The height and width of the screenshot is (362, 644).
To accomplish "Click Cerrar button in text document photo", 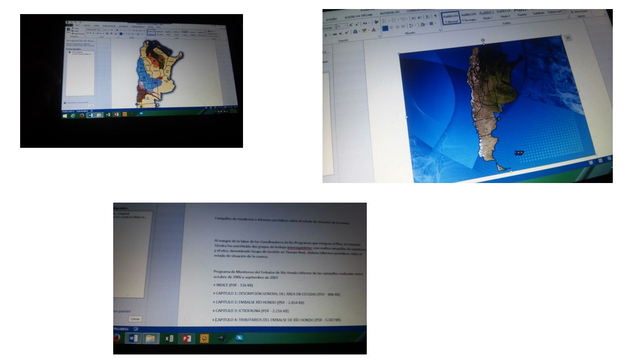I will pyautogui.click(x=135, y=319).
